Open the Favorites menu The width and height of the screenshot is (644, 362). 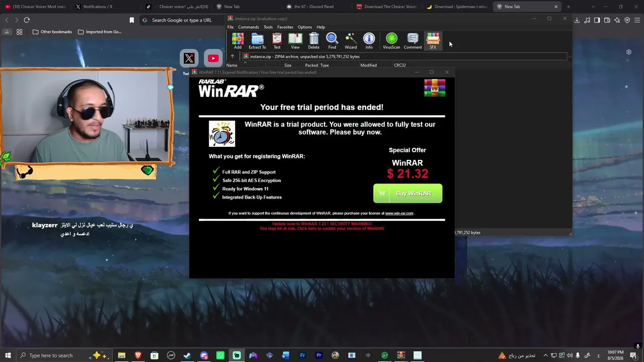point(285,27)
